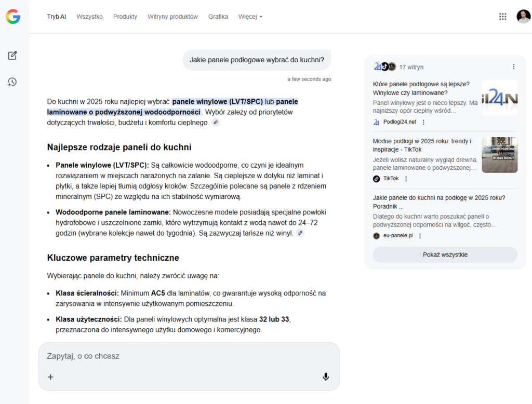Expand the Więcej dropdown menu
532x404 pixels.
tap(250, 17)
